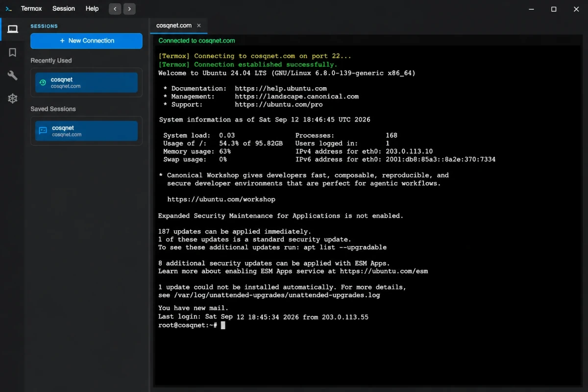Click the https://ubuntu.com/workshop URL
Image resolution: width=588 pixels, height=392 pixels.
[x=221, y=199]
